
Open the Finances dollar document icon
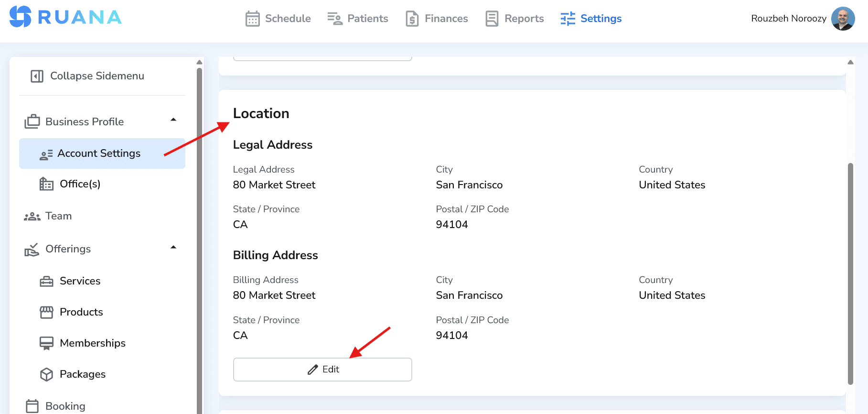click(412, 19)
